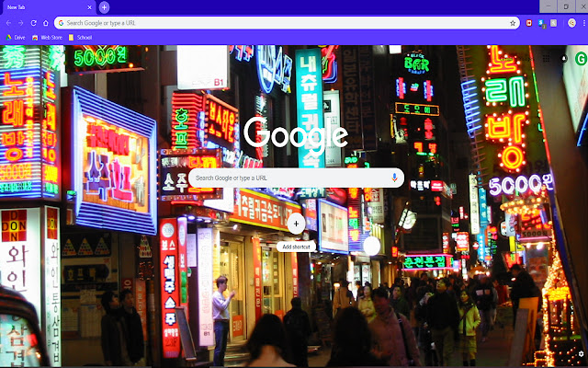The image size is (588, 368).
Task: Click the forward navigation arrow
Action: (x=20, y=23)
